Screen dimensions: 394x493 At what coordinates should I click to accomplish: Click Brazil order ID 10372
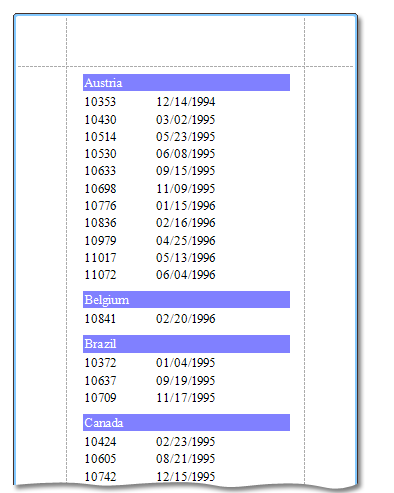(x=100, y=363)
